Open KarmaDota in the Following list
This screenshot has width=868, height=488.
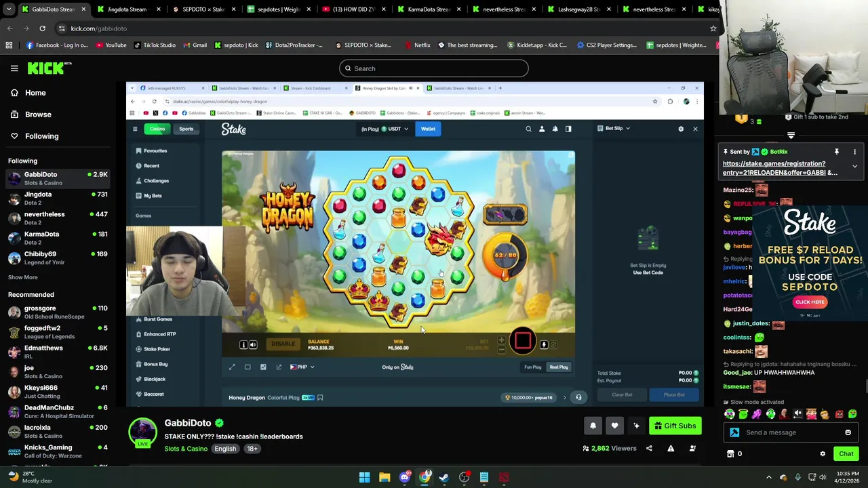(x=58, y=238)
